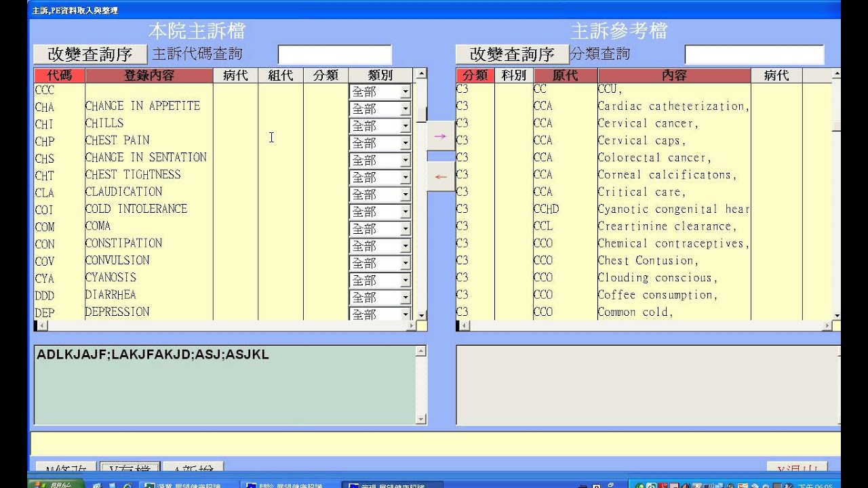Click the yellow status field above the buttons

pos(435,443)
